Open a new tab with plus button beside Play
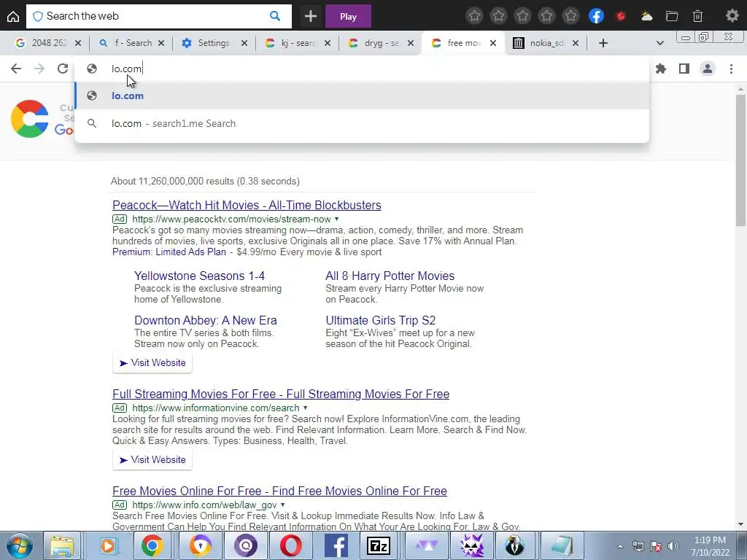 [311, 17]
